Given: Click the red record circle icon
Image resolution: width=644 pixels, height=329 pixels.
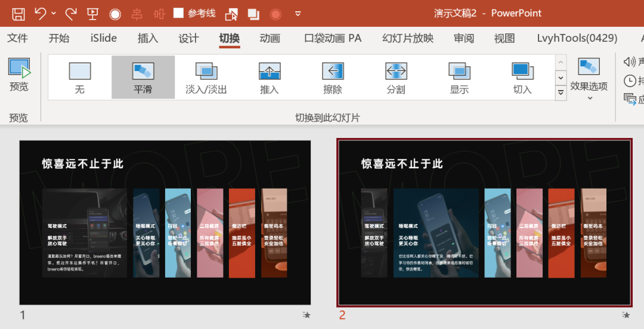Looking at the screenshot, I should pos(275,14).
